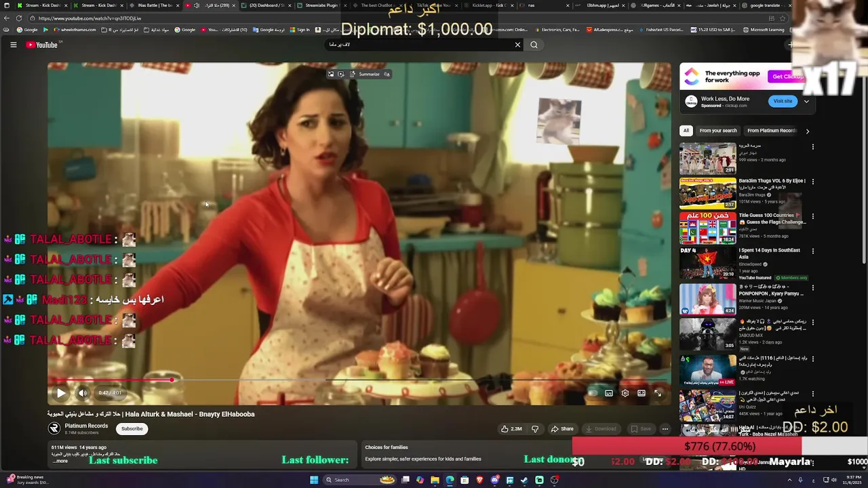Screen dimensions: 868x488
Task: Open options for I Spent 14 Days video
Action: [812, 252]
